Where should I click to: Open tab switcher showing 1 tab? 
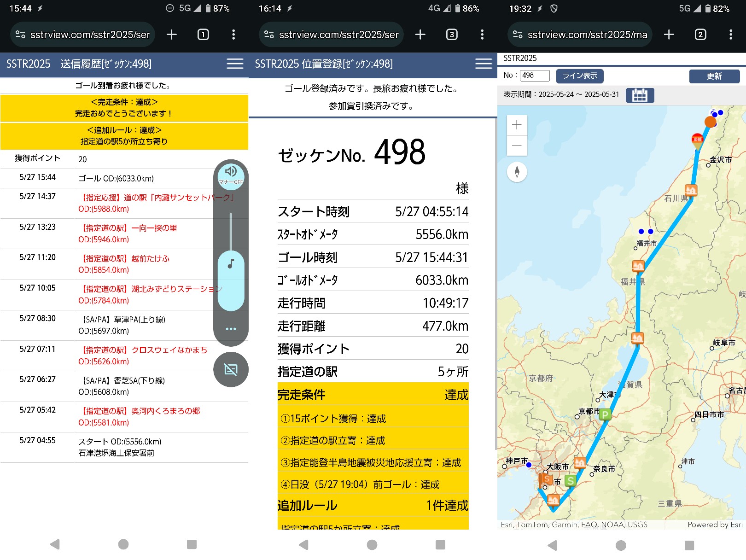[x=203, y=35]
